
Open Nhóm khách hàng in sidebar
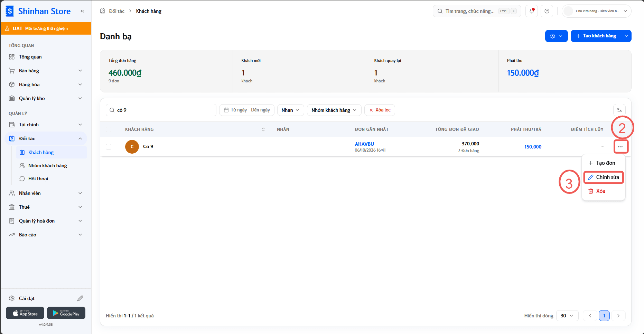point(52,165)
